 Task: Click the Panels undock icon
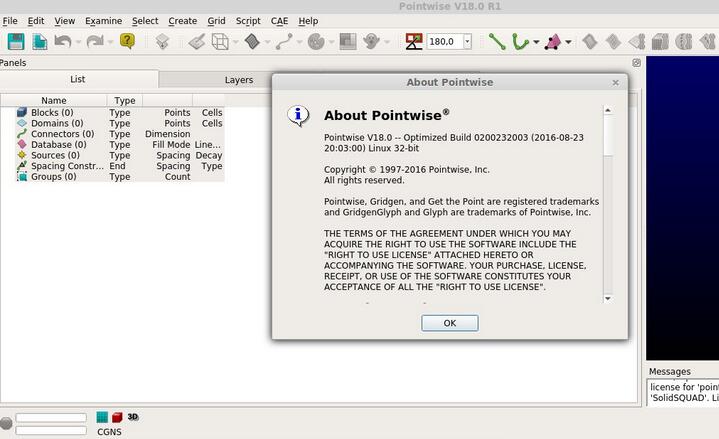pos(636,63)
